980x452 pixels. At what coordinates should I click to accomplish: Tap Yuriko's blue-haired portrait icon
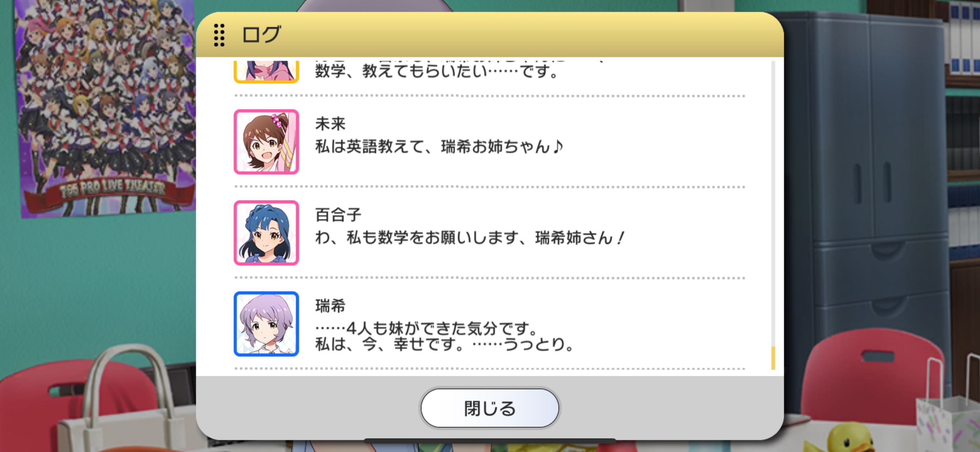point(266,233)
